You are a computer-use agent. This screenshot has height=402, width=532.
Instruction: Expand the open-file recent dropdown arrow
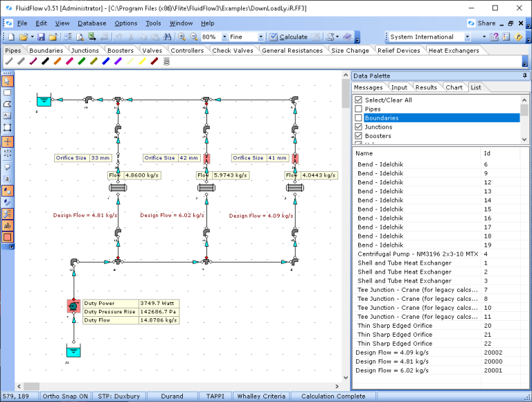33,37
